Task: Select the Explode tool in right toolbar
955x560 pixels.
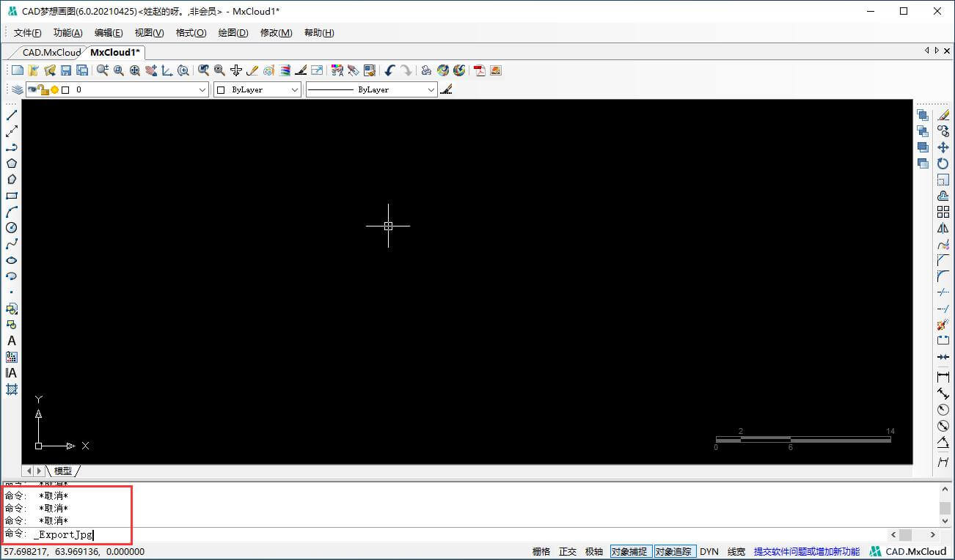Action: (x=943, y=325)
